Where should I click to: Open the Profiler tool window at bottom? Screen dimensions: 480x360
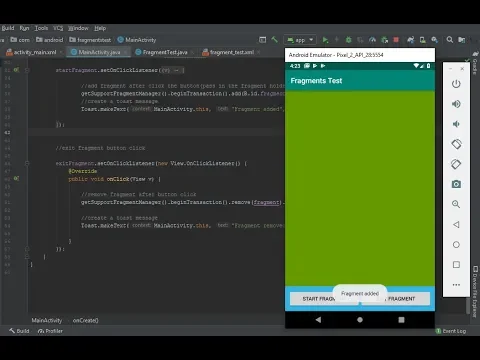[50, 331]
